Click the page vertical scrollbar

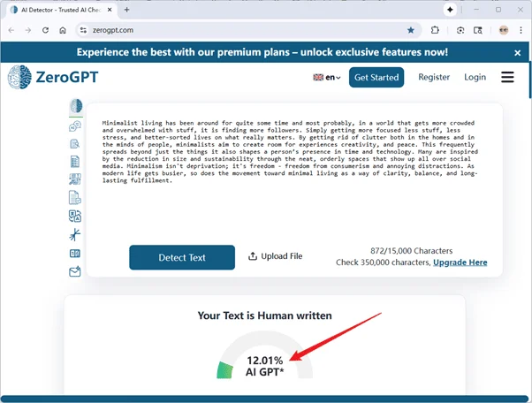530,80
